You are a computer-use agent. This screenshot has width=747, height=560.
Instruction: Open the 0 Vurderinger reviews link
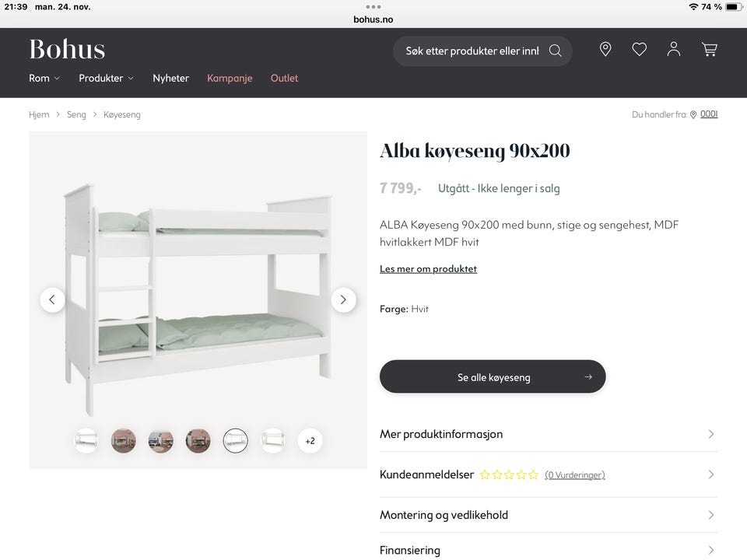pos(575,474)
